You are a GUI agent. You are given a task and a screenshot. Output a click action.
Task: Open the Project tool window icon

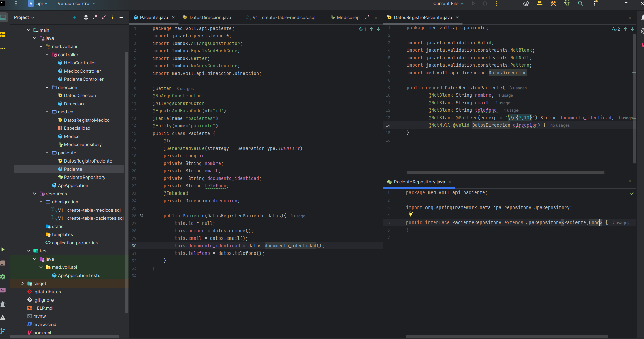(x=3, y=17)
